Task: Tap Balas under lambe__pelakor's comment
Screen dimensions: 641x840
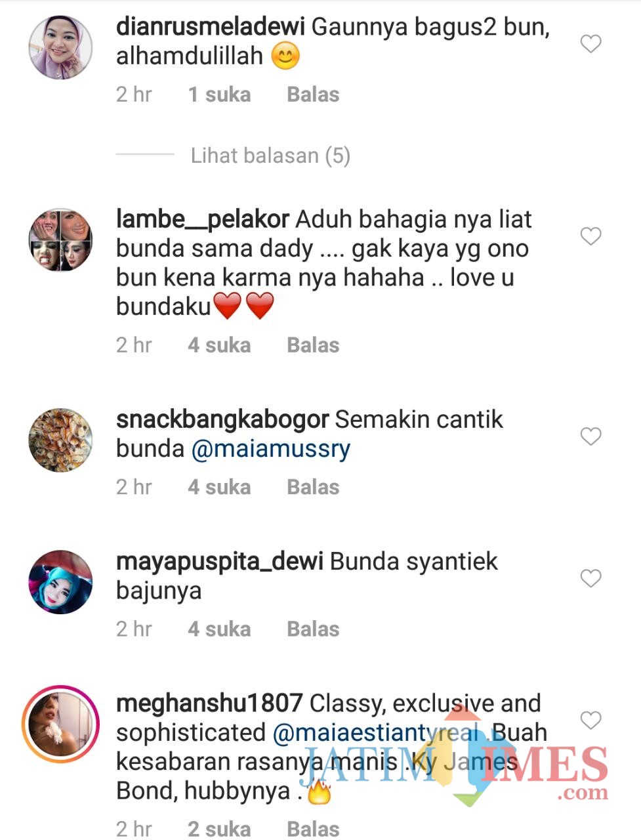Action: 313,345
